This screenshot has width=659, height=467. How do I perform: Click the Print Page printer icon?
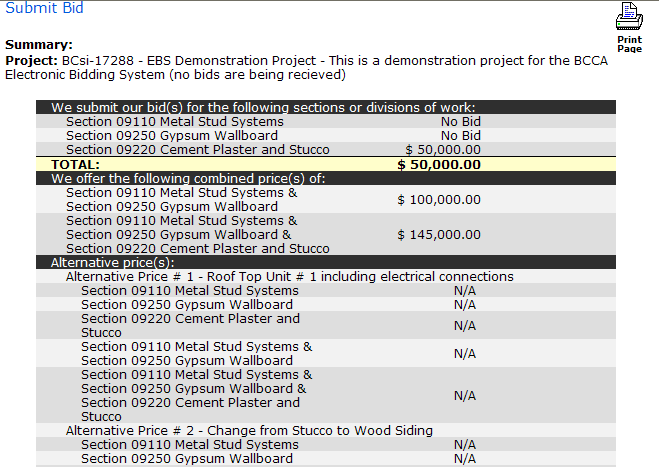pos(629,16)
